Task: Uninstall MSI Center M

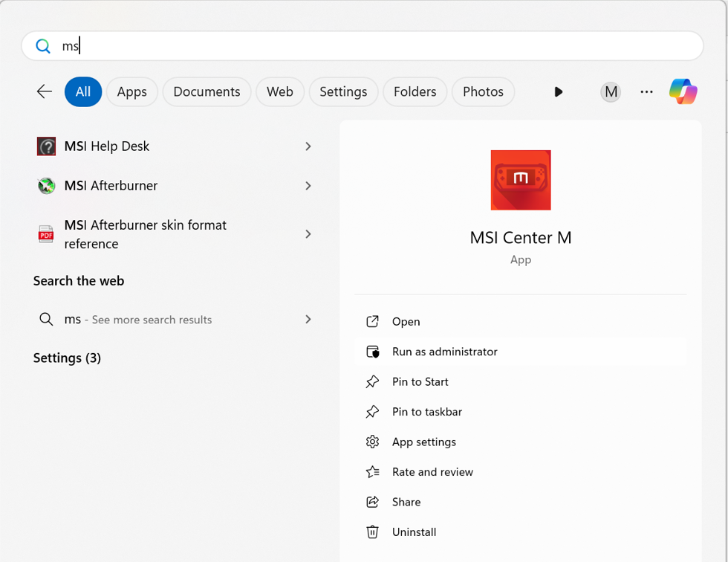Action: point(414,532)
